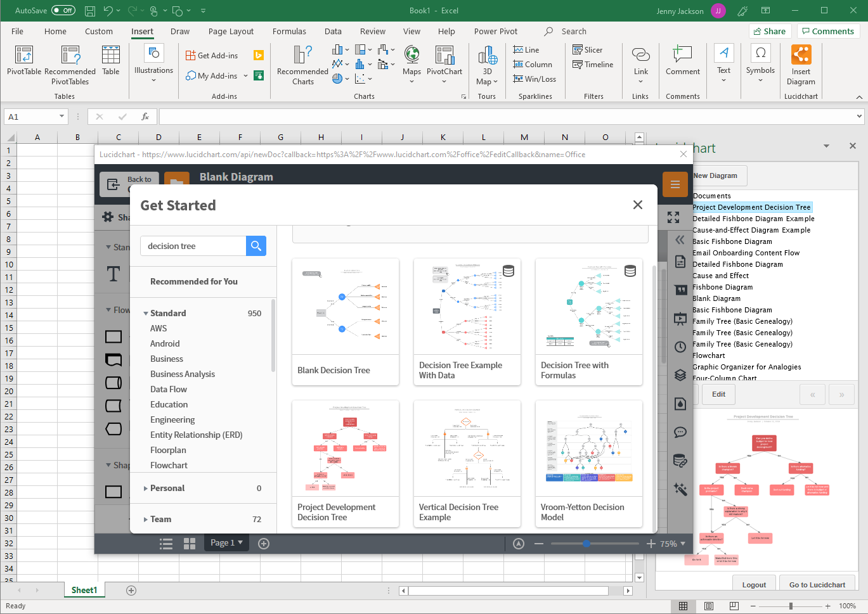Viewport: 868px width, 614px height.
Task: Open the Illustrations menu
Action: coord(153,63)
